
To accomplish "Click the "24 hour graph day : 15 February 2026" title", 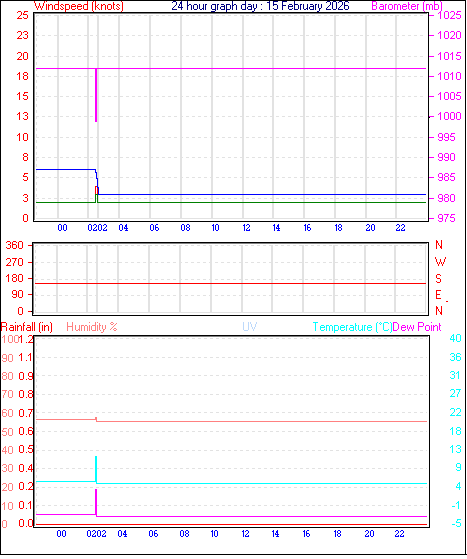I will pyautogui.click(x=260, y=6).
